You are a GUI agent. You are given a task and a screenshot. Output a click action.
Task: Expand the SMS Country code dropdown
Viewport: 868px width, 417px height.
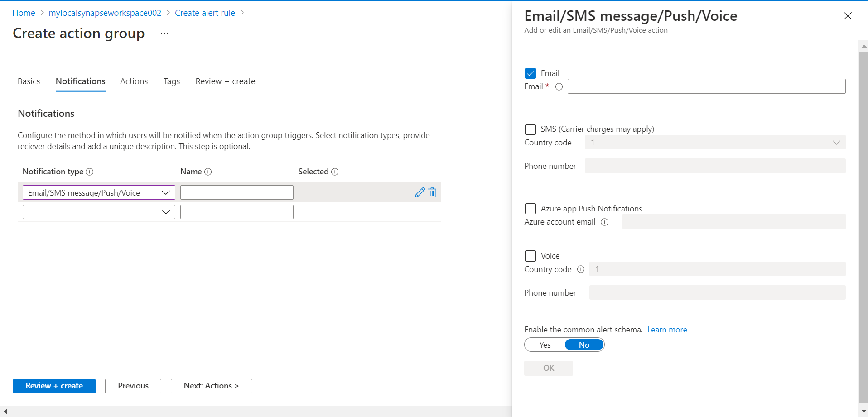coord(715,143)
